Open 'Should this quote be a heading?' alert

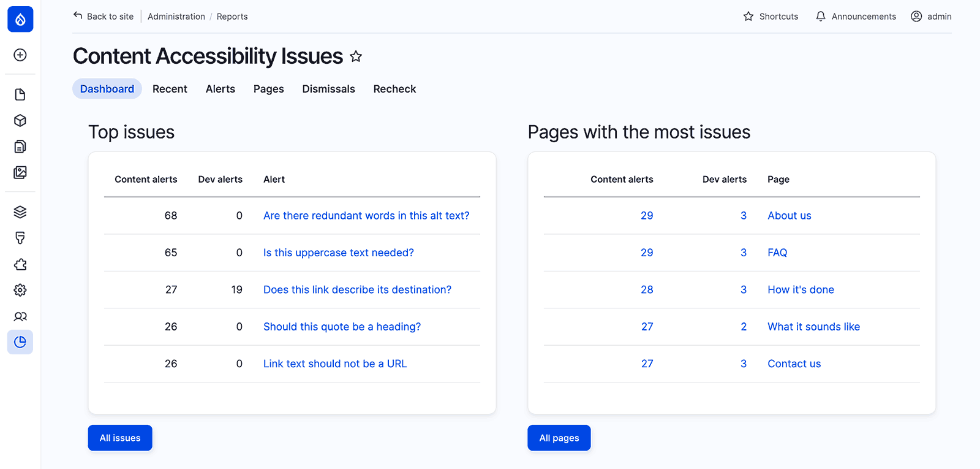(x=342, y=327)
